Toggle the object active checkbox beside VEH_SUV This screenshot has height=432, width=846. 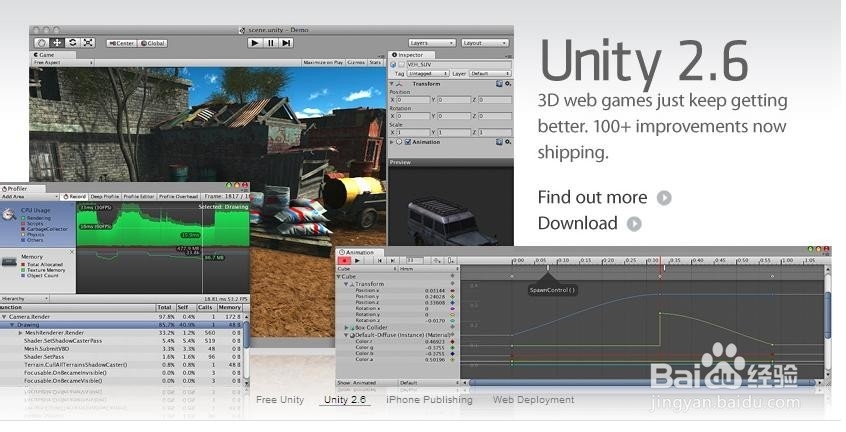401,65
